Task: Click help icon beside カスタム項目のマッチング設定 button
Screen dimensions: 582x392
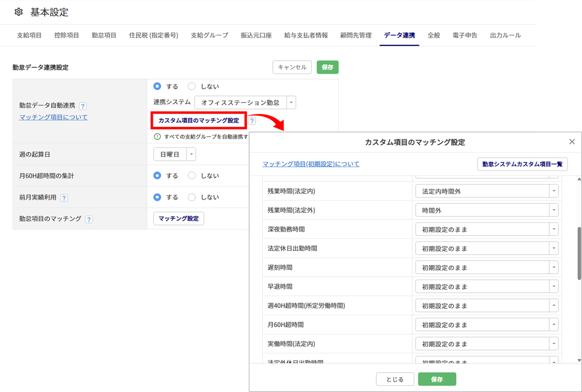Action: click(x=252, y=121)
